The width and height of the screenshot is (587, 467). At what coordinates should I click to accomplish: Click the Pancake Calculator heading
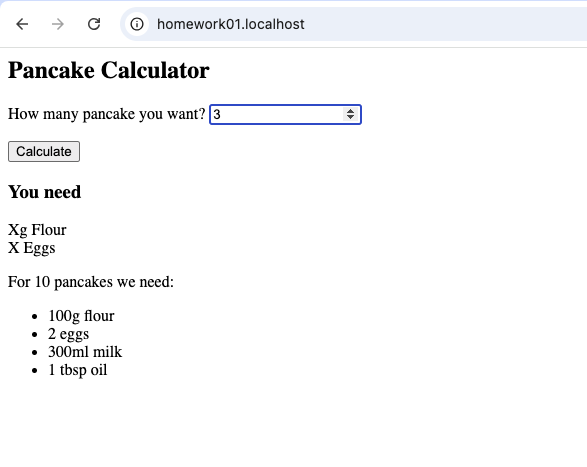[x=109, y=70]
